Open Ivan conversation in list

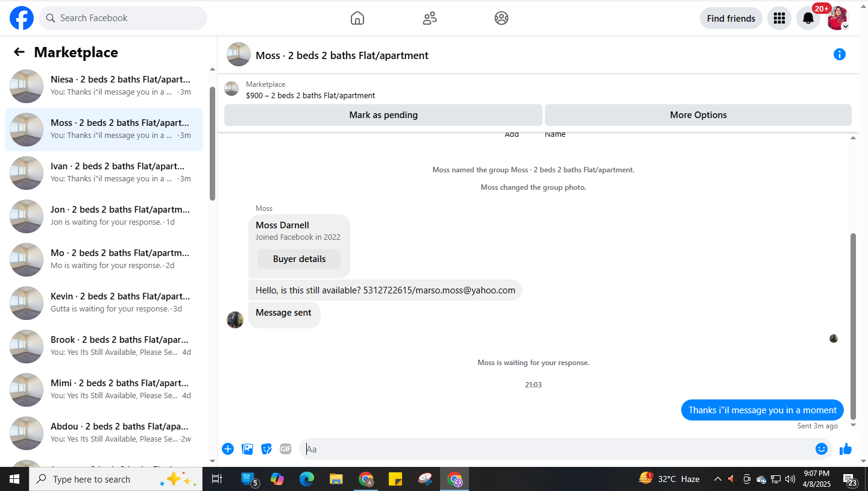104,173
